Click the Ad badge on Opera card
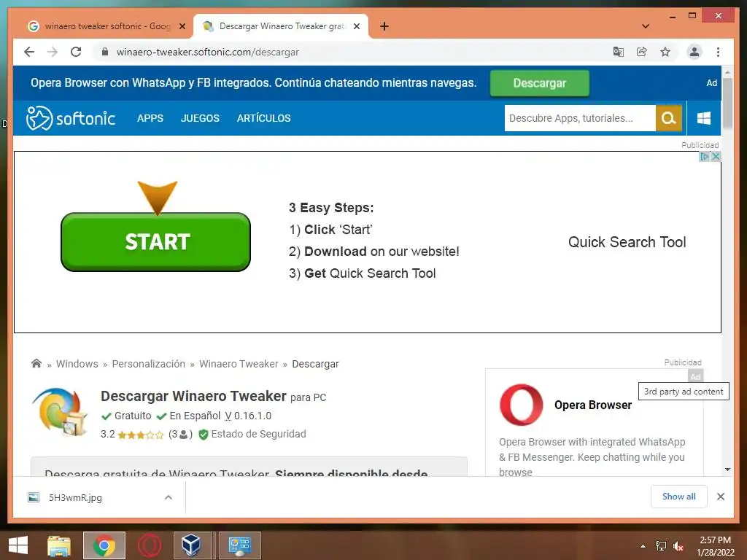747x560 pixels. 695,376
